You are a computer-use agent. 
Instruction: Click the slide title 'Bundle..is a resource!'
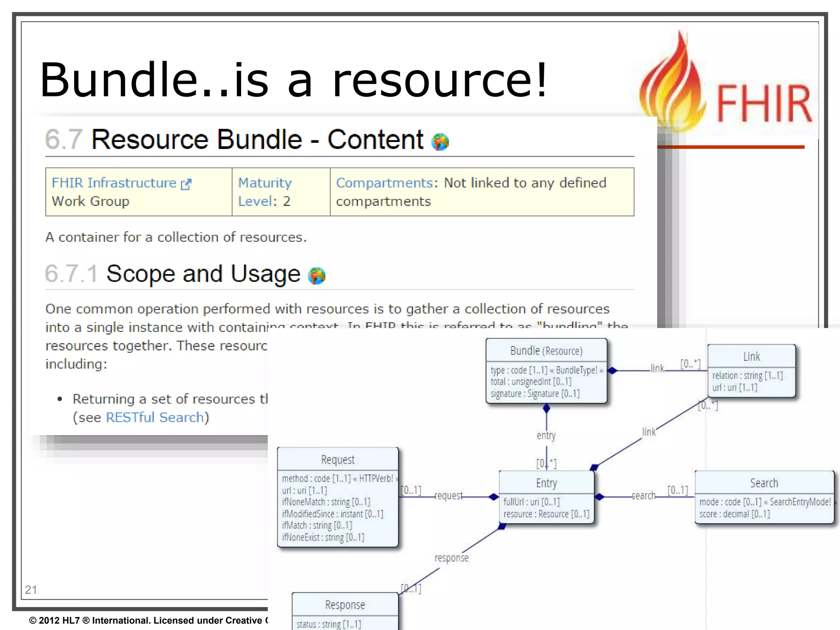pos(294,80)
